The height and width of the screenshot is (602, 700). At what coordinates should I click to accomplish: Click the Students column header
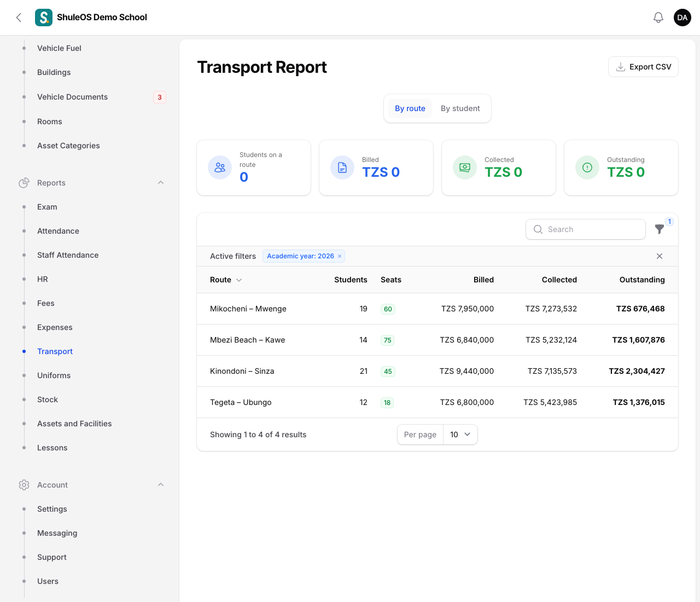[x=351, y=280]
